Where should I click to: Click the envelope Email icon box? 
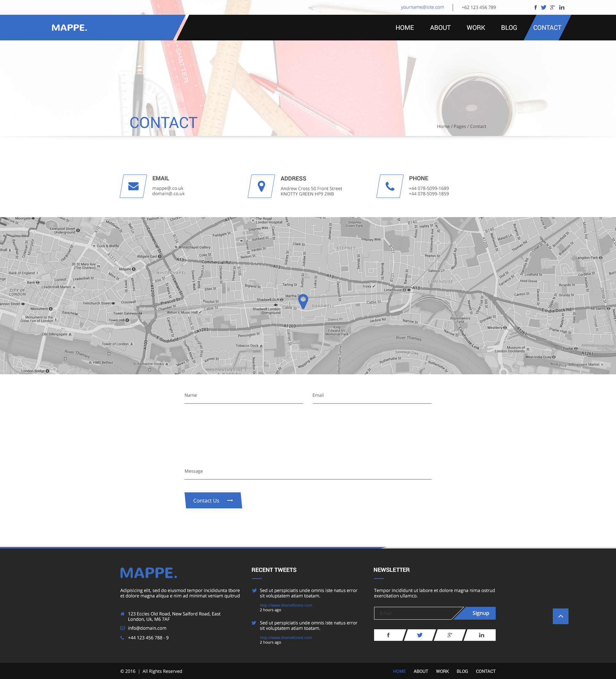[x=133, y=186]
